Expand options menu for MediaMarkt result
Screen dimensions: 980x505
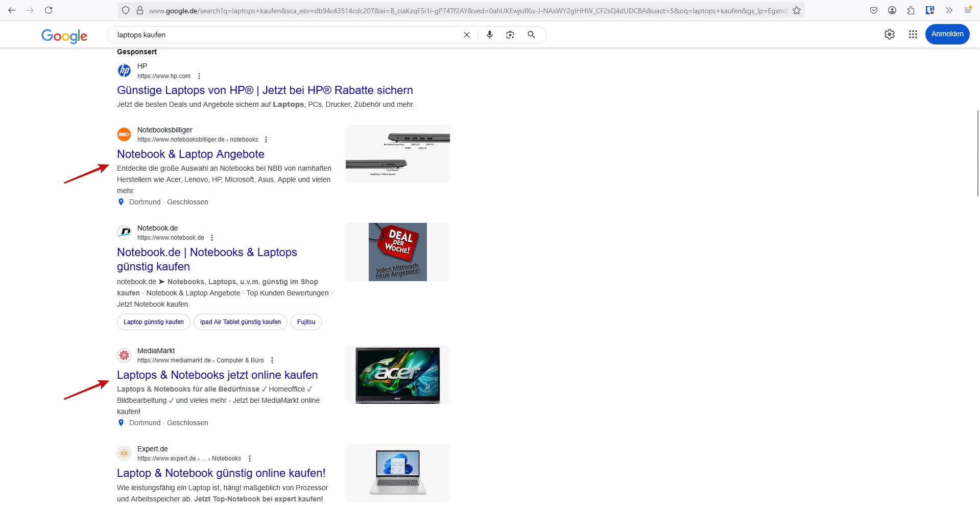(272, 360)
